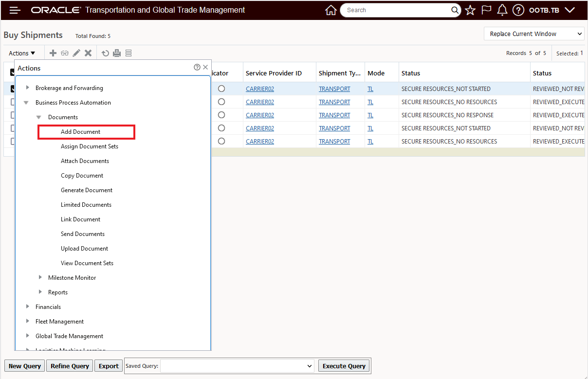Click the 'SECURE RESOURCES_NO RESPONSE' status cell
Image resolution: width=588 pixels, height=379 pixels.
pos(447,115)
